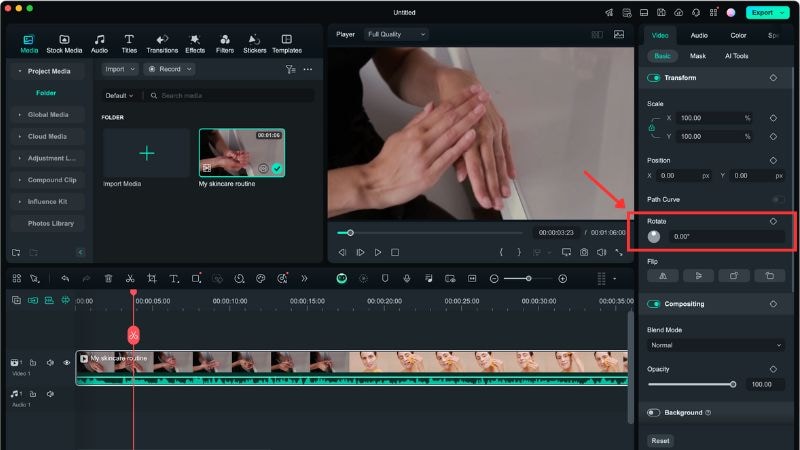
Task: Expand Cloud Media in sidebar
Action: coord(20,137)
